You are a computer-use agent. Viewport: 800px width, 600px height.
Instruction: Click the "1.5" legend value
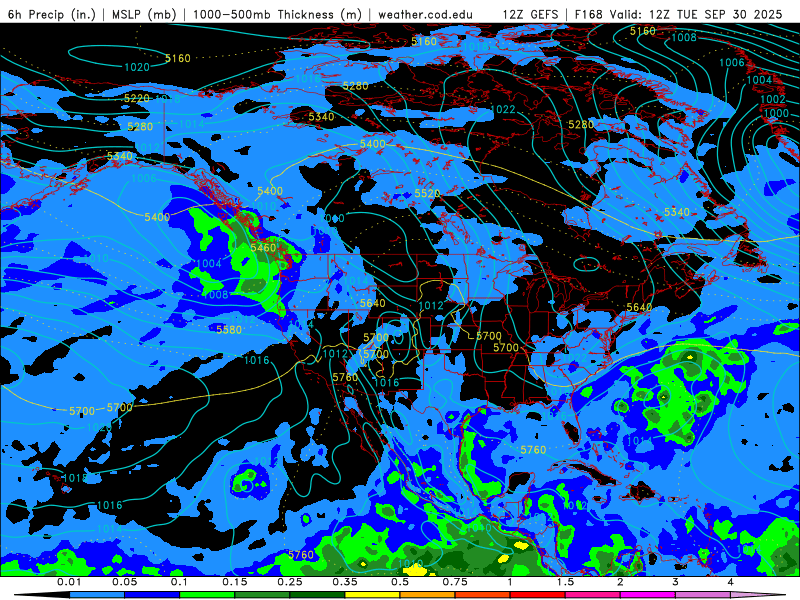coord(565,582)
